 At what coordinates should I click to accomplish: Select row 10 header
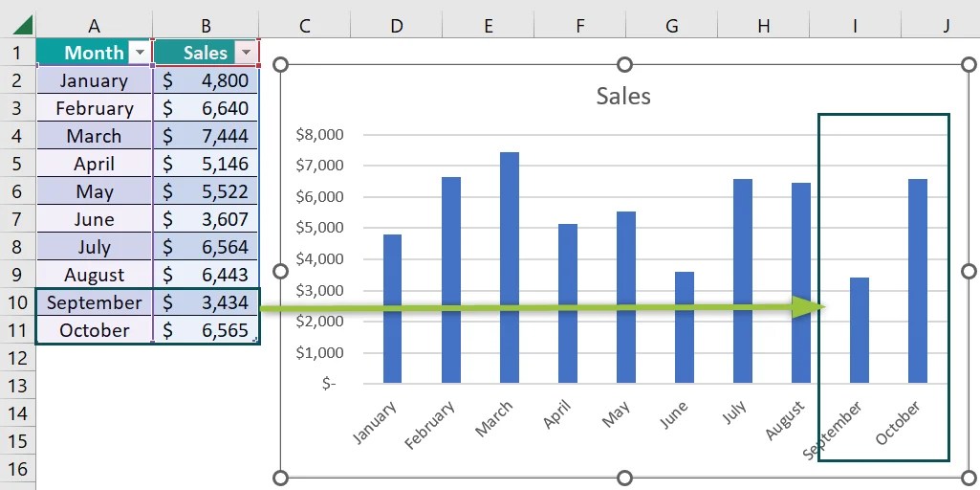pos(17,302)
